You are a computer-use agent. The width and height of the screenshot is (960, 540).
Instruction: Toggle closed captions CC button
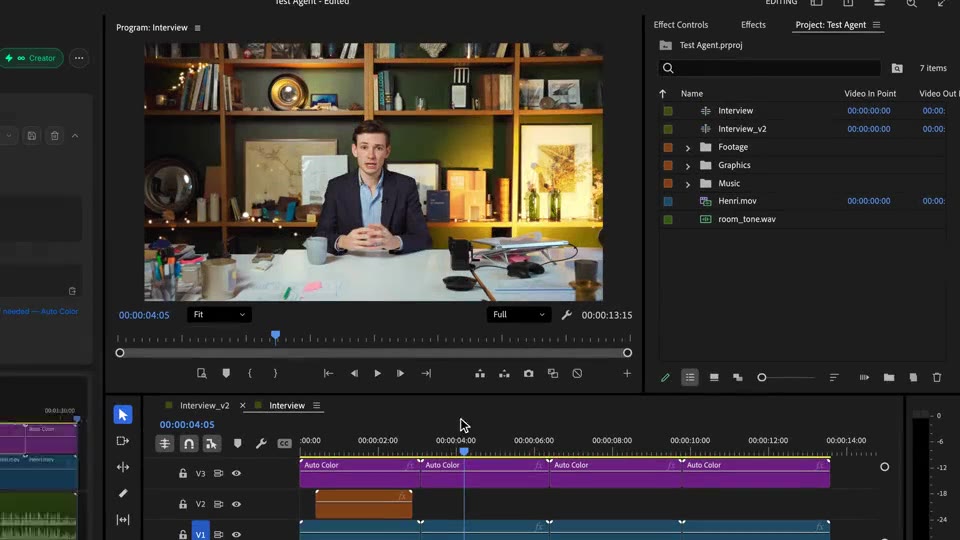point(285,443)
